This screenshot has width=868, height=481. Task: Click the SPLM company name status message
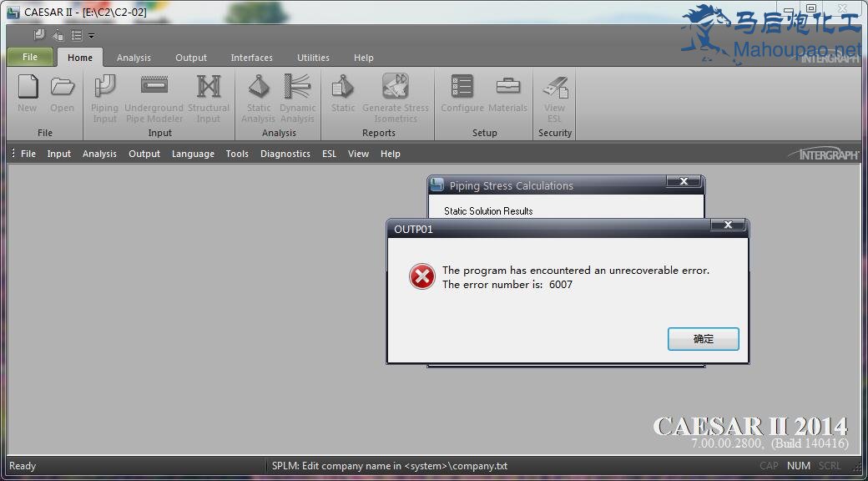point(390,466)
